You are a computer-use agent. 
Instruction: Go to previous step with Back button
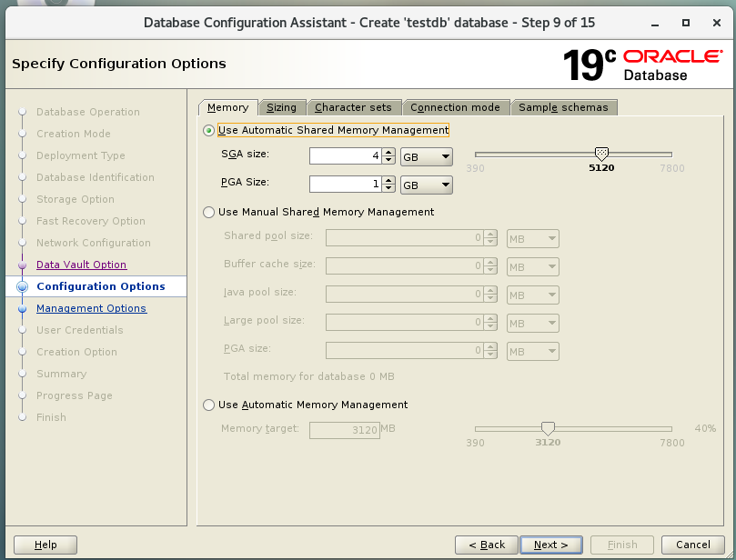[486, 545]
